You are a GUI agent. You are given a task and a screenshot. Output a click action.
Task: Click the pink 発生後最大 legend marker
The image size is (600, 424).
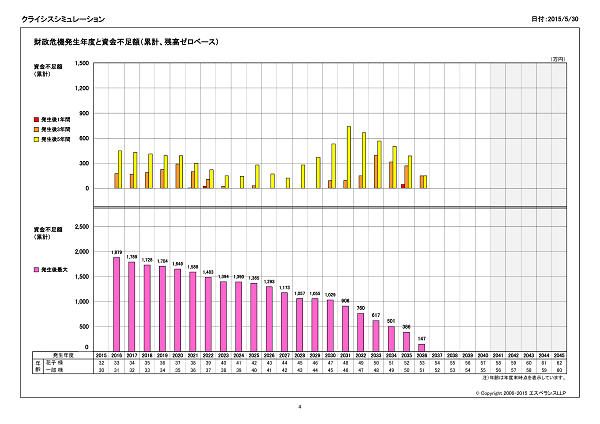point(36,270)
